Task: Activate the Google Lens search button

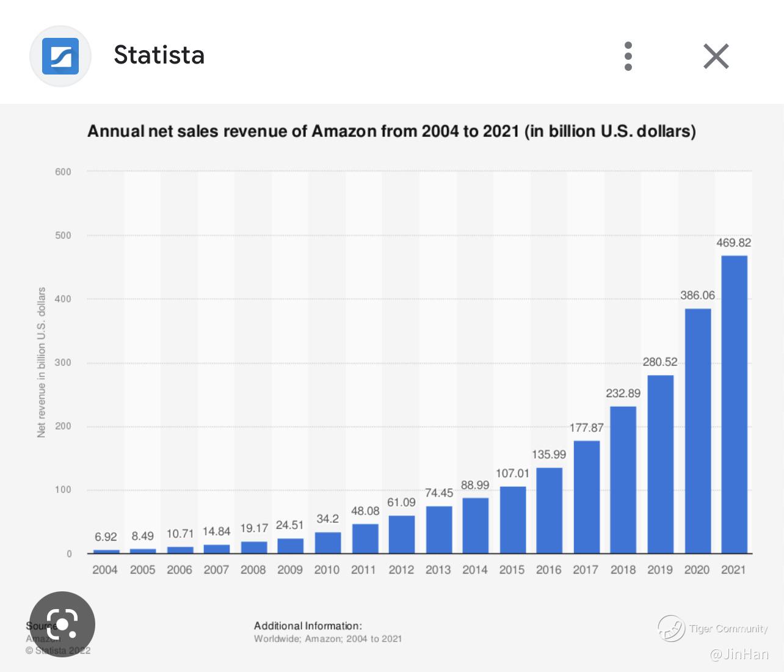Action: (62, 624)
